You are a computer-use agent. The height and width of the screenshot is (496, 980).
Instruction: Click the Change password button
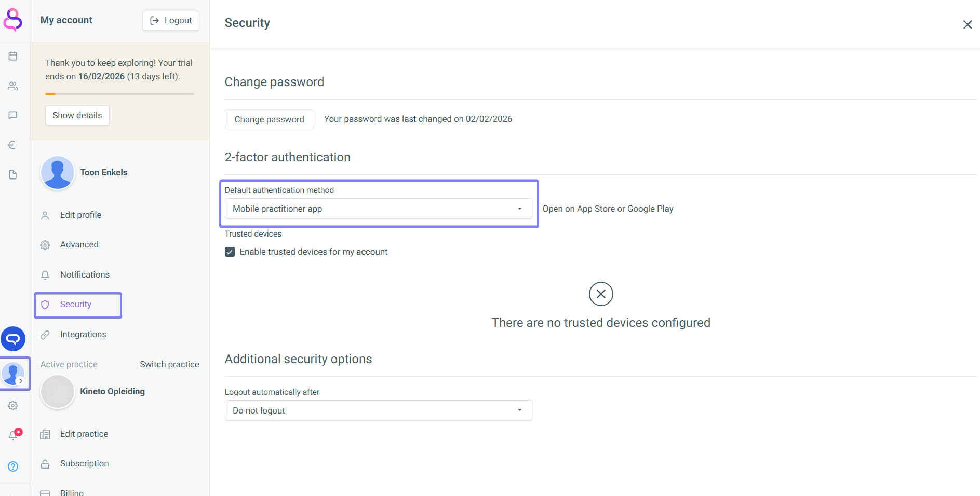(269, 119)
